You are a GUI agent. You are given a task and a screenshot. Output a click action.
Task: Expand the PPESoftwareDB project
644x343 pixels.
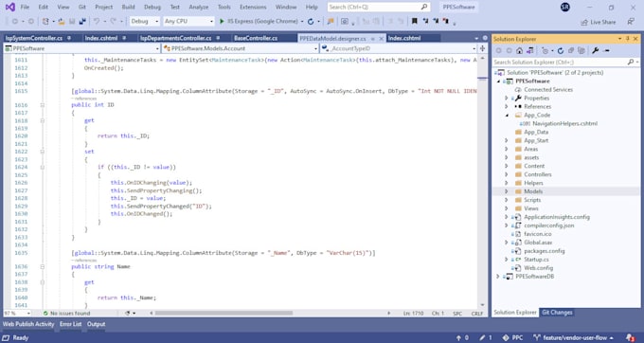click(498, 277)
